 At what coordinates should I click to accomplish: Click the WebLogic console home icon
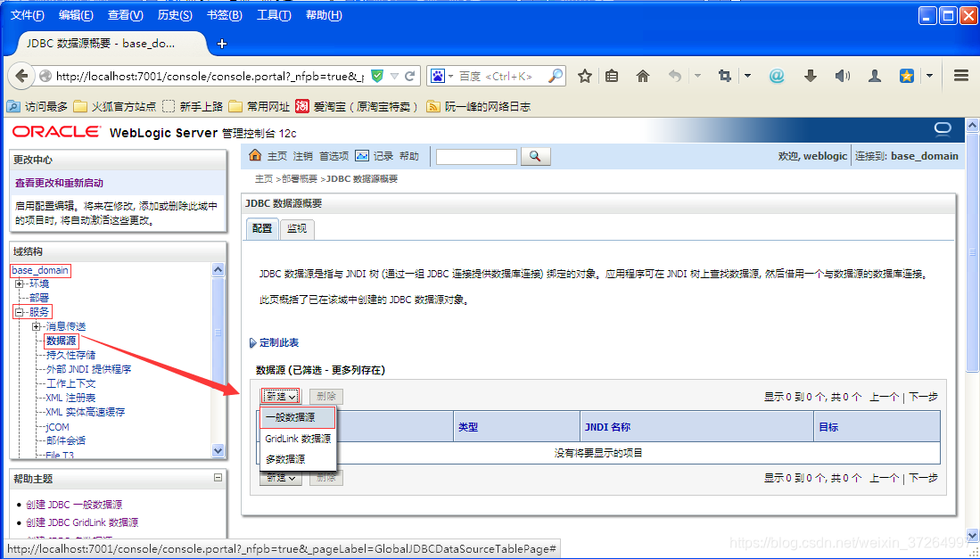pos(255,155)
